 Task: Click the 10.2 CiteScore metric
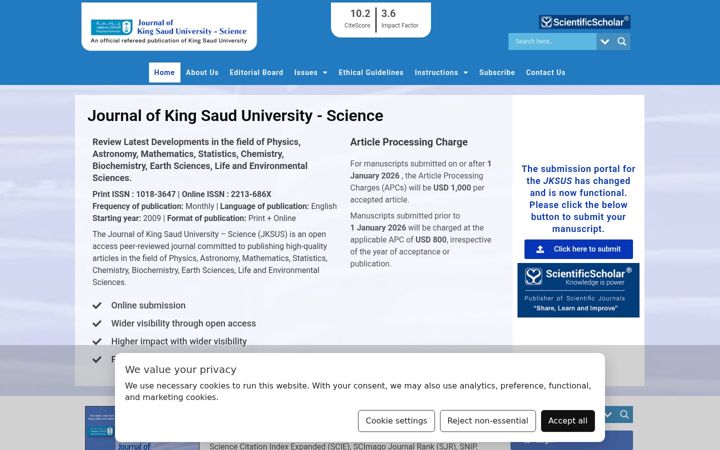tap(358, 18)
